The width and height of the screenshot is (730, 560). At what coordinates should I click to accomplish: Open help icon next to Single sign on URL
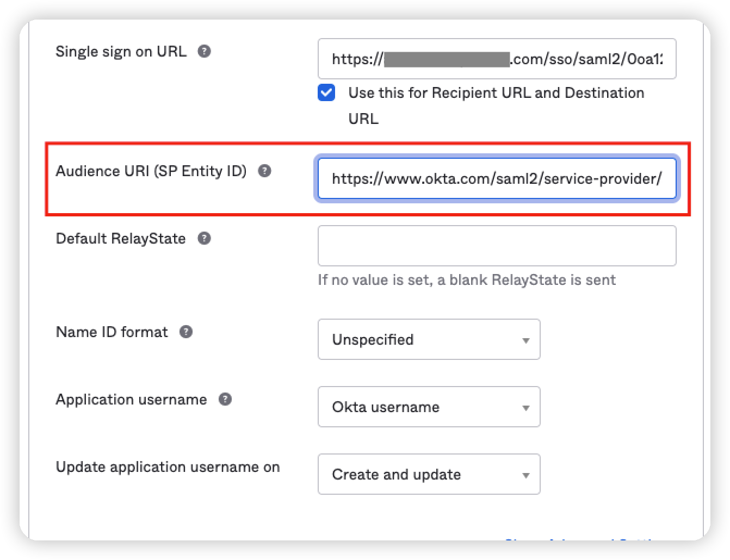coord(204,52)
